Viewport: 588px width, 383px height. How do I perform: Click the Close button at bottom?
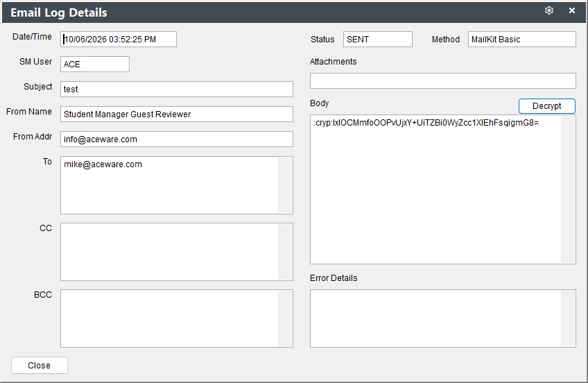click(40, 366)
